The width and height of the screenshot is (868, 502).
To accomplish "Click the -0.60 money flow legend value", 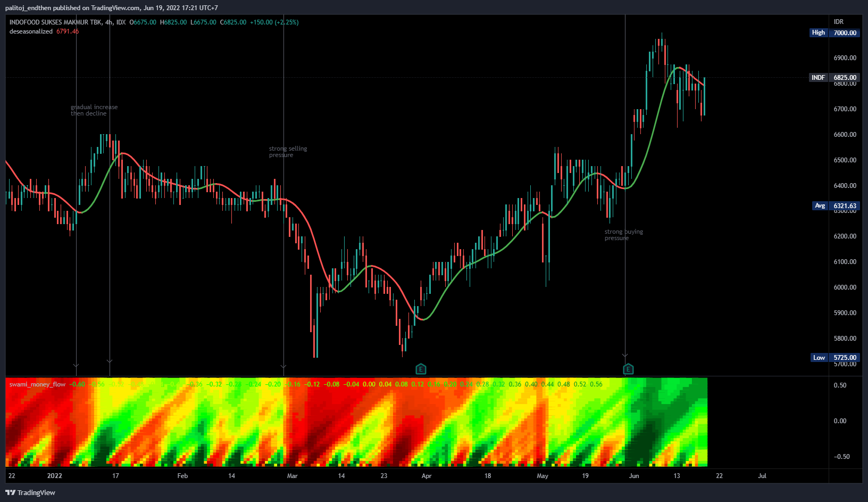I will (x=77, y=384).
